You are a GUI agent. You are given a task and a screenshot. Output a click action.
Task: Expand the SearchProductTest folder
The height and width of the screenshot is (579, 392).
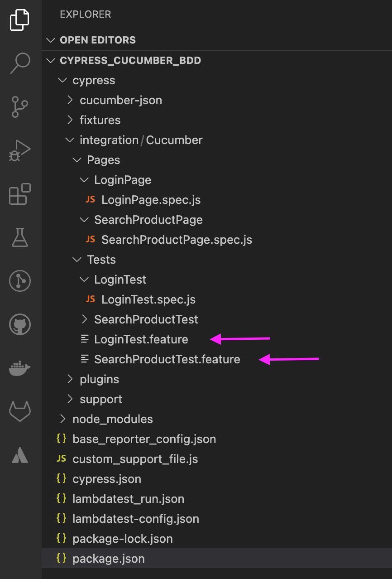pyautogui.click(x=146, y=319)
